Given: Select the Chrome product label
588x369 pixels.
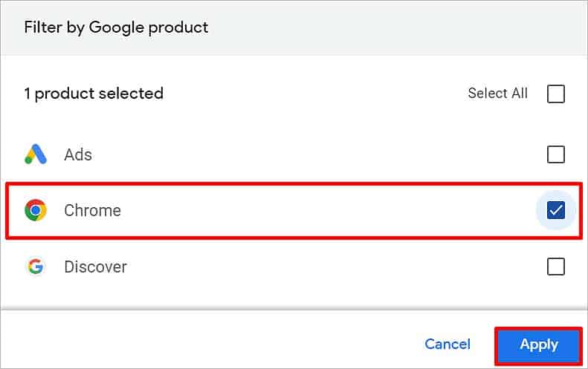Looking at the screenshot, I should 92,210.
